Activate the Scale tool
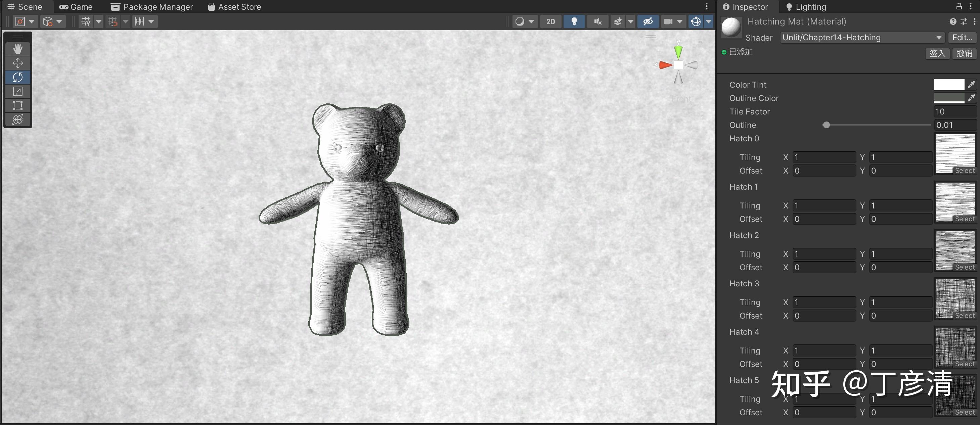The height and width of the screenshot is (425, 980). [18, 91]
